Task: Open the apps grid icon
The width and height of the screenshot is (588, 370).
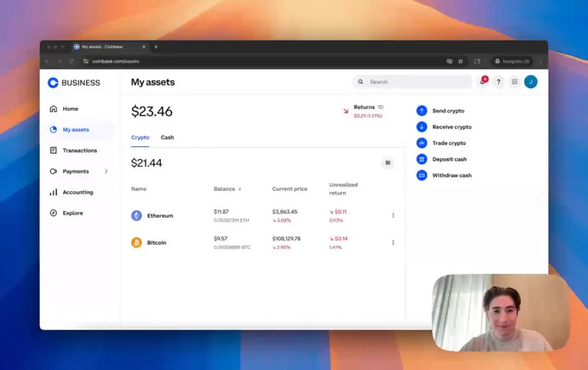Action: (514, 82)
